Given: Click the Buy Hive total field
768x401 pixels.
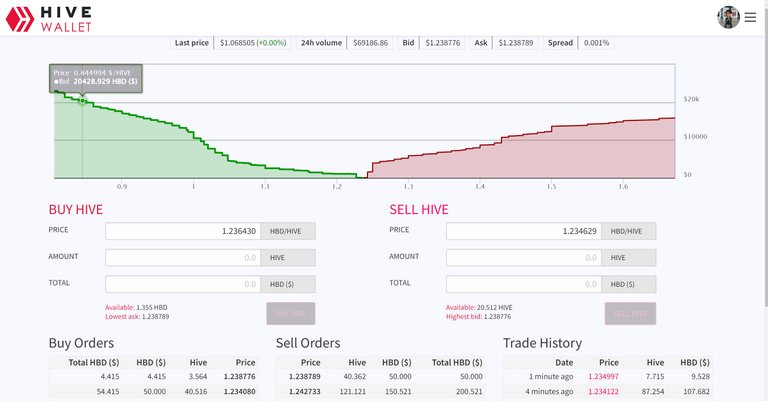Looking at the screenshot, I should coord(183,284).
